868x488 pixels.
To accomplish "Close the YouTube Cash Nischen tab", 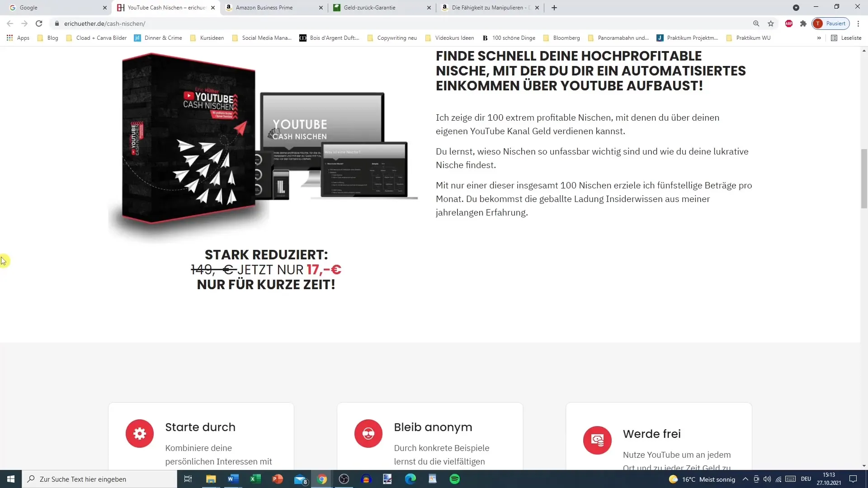I will coord(213,8).
